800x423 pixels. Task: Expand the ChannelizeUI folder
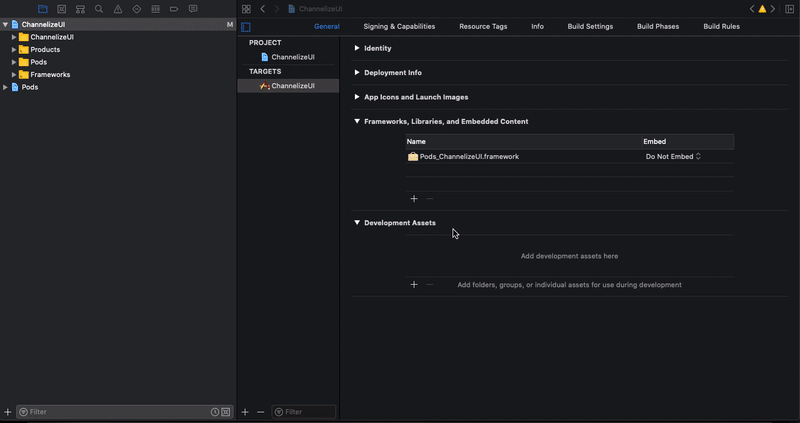click(x=14, y=37)
